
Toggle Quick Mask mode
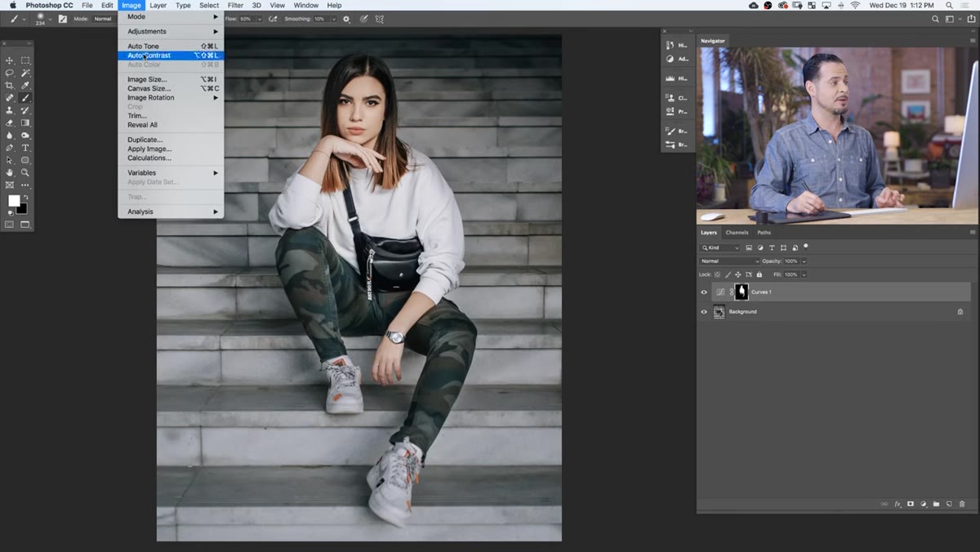coord(10,225)
